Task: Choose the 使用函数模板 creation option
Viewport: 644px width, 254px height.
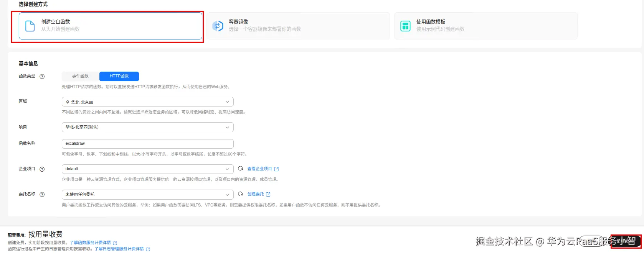Action: (x=486, y=26)
